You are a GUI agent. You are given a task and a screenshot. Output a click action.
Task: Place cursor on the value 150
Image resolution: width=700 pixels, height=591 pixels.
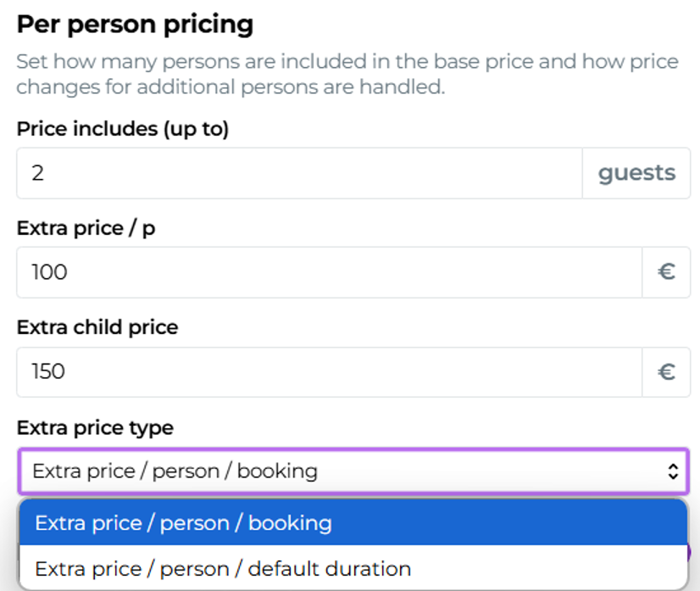click(48, 371)
